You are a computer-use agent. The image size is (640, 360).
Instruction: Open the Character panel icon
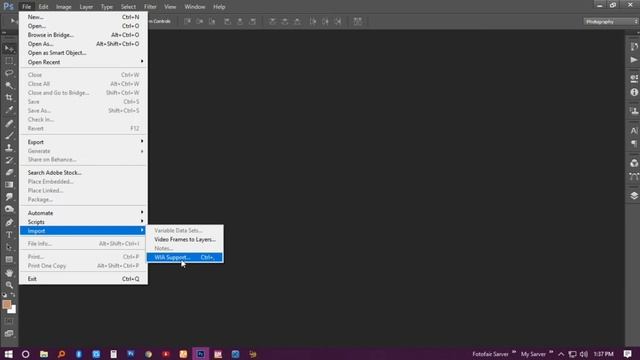pyautogui.click(x=633, y=131)
